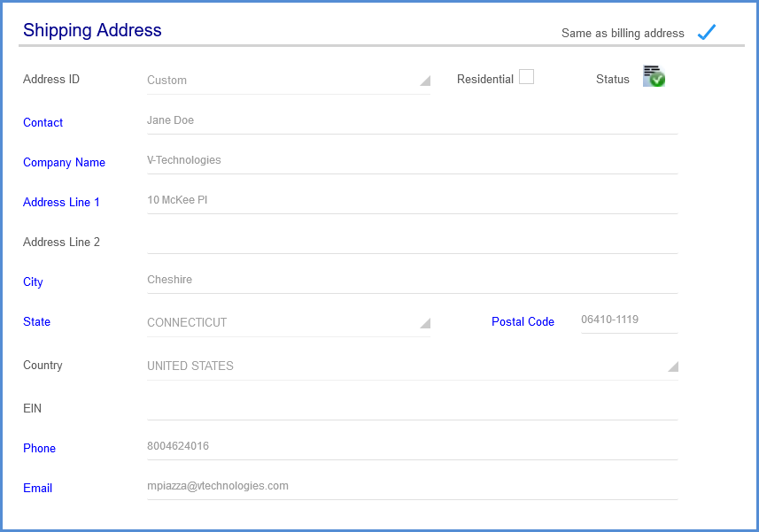Click the Postal Code label
Image resolution: width=759 pixels, height=532 pixels.
[523, 321]
